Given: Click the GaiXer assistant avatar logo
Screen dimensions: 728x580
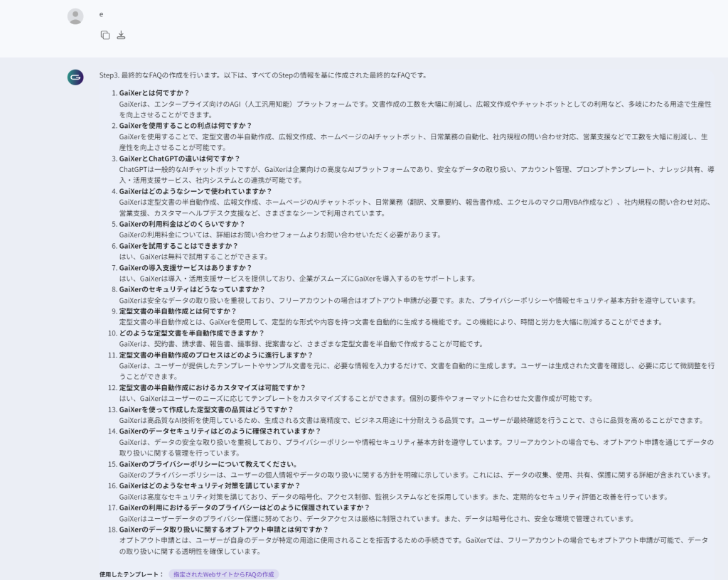Looking at the screenshot, I should click(x=75, y=77).
